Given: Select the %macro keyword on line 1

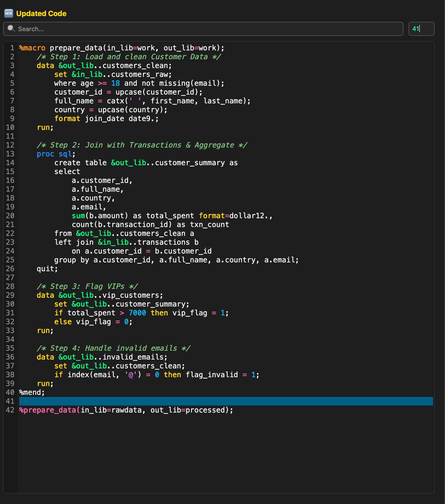Looking at the screenshot, I should [x=32, y=48].
